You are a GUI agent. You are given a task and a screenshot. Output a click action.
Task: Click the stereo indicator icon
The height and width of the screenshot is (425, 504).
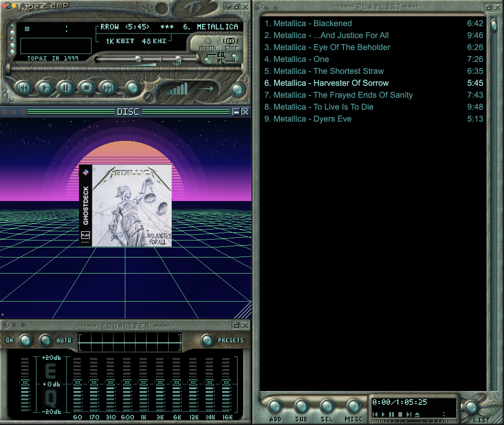pyautogui.click(x=231, y=44)
